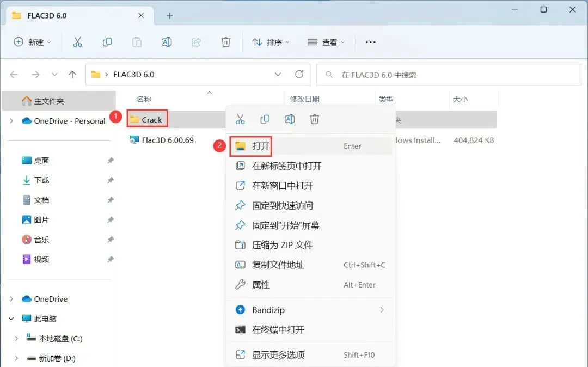588x367 pixels.
Task: Open a new tab with the plus button
Action: click(169, 16)
